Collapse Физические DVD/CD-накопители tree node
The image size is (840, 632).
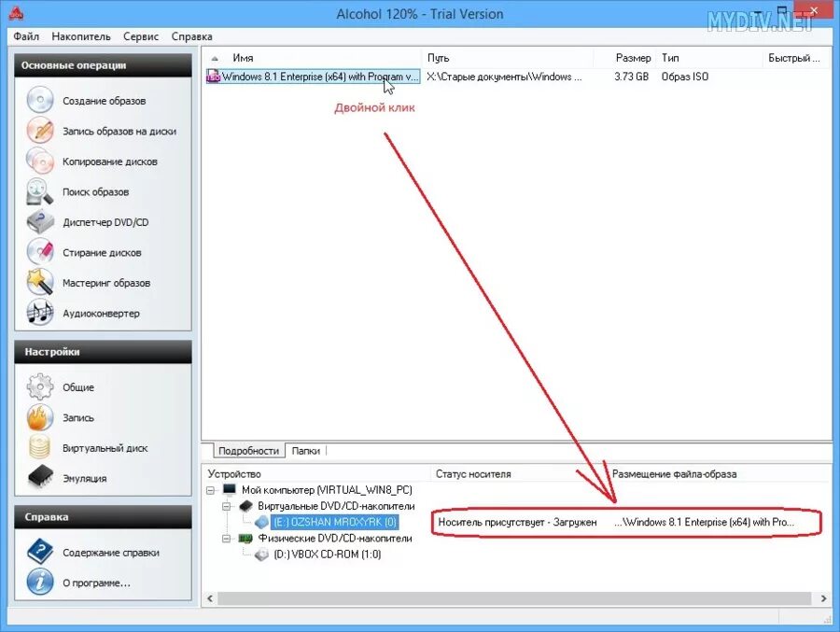point(227,539)
